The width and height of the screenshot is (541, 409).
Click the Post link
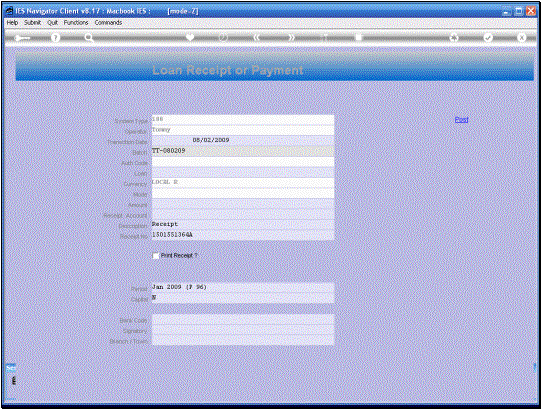tap(461, 119)
